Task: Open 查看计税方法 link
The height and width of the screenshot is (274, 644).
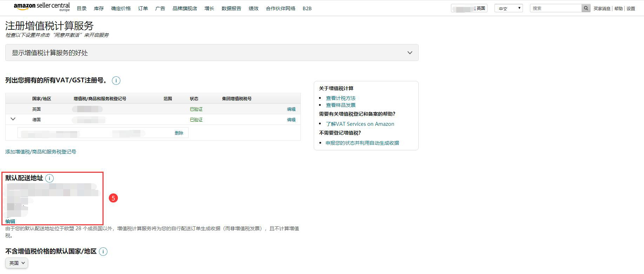Action: (x=341, y=98)
